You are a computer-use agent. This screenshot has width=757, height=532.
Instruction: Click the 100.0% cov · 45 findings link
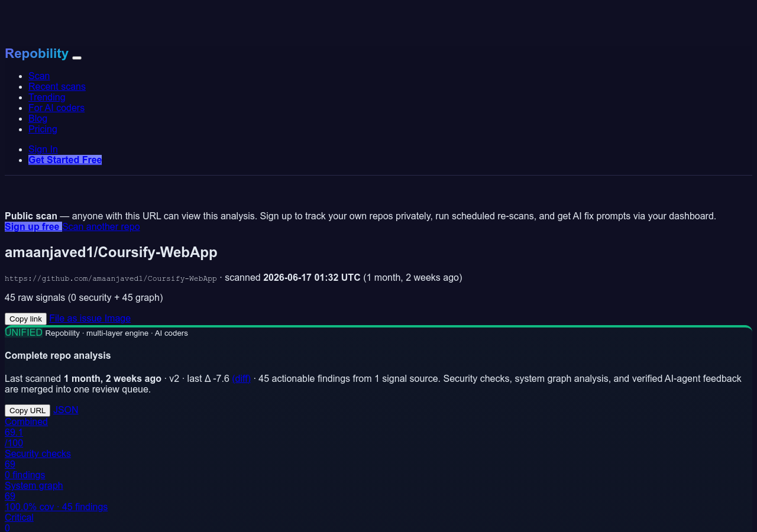pyautogui.click(x=56, y=507)
